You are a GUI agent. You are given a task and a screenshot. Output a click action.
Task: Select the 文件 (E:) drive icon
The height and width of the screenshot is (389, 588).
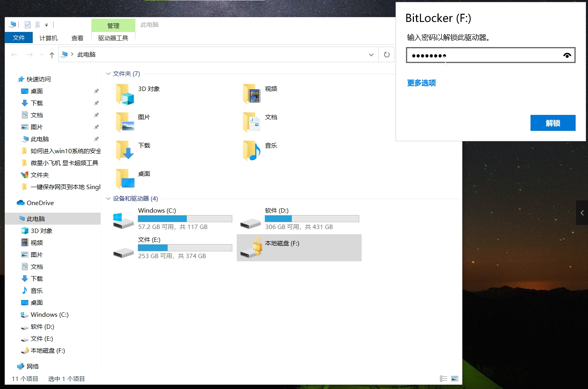[123, 253]
